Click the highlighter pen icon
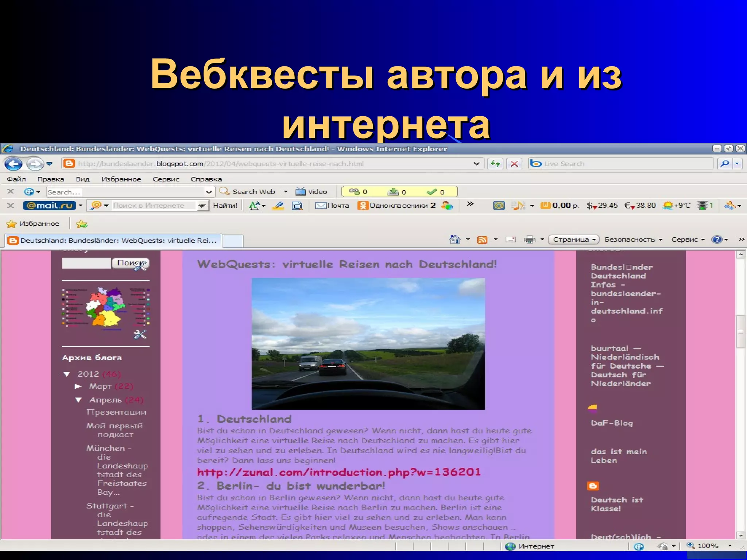Image resolution: width=747 pixels, height=560 pixels. click(x=278, y=206)
